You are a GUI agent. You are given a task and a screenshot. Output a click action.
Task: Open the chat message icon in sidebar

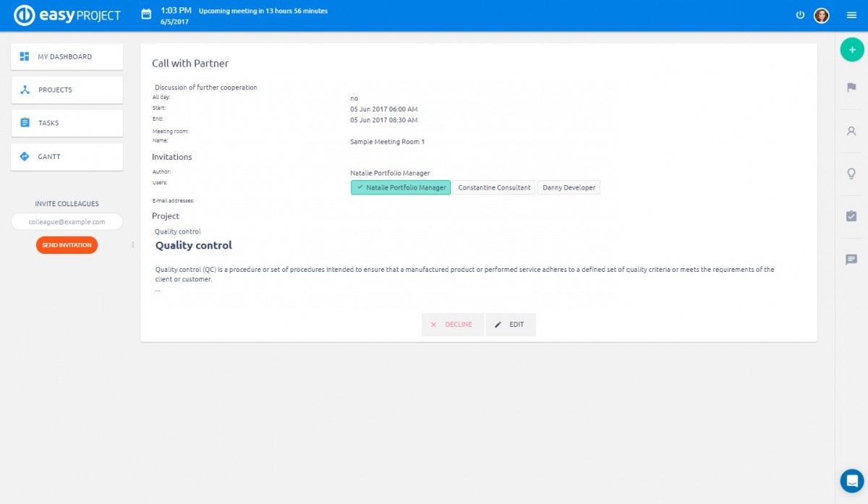(x=851, y=260)
